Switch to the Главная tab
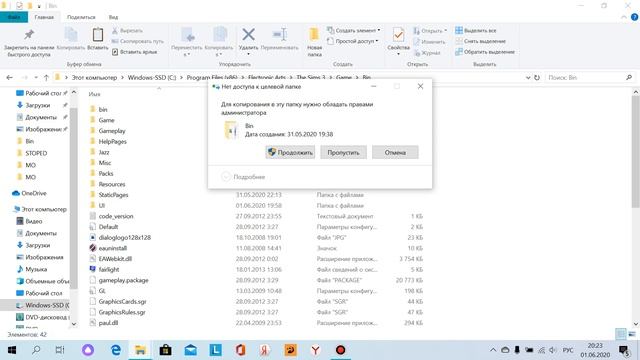 coord(44,17)
